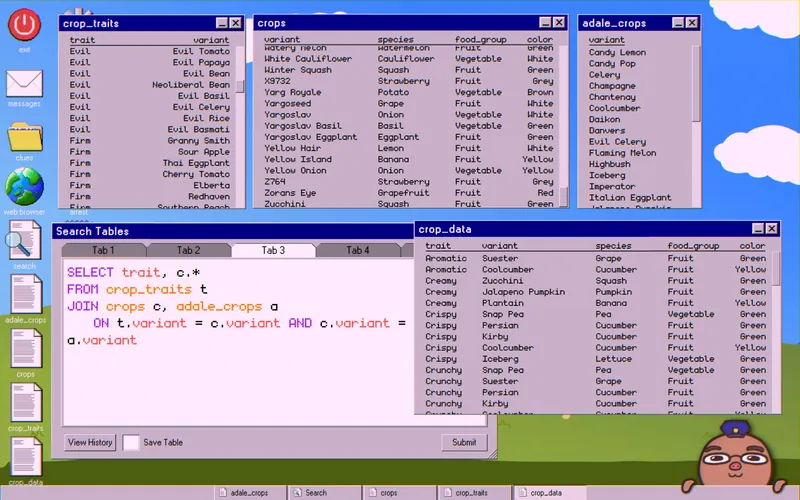Viewport: 800px width, 500px height.
Task: Open the search magnifier desktop icon
Action: click(23, 240)
